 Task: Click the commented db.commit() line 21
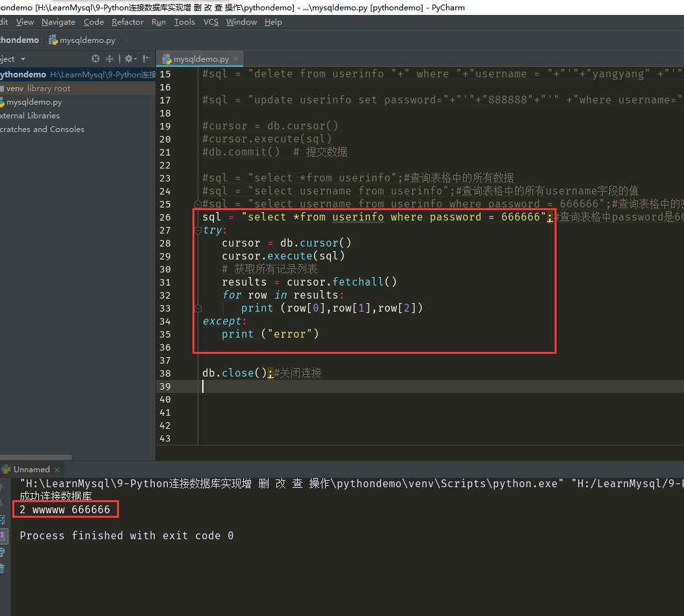(275, 152)
